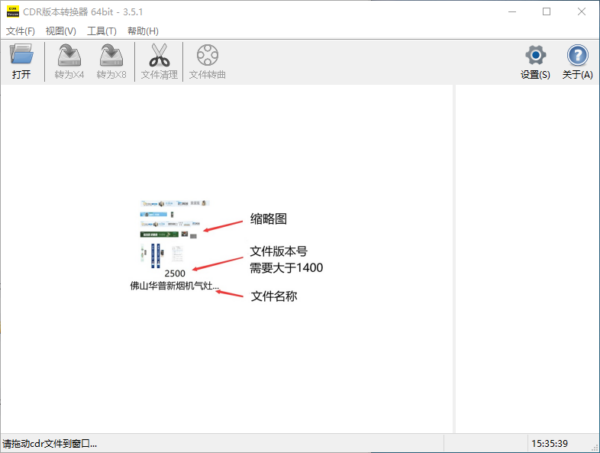600x453 pixels.
Task: Click status text 请拖动cdr文件到窗口...
Action: [x=50, y=444]
